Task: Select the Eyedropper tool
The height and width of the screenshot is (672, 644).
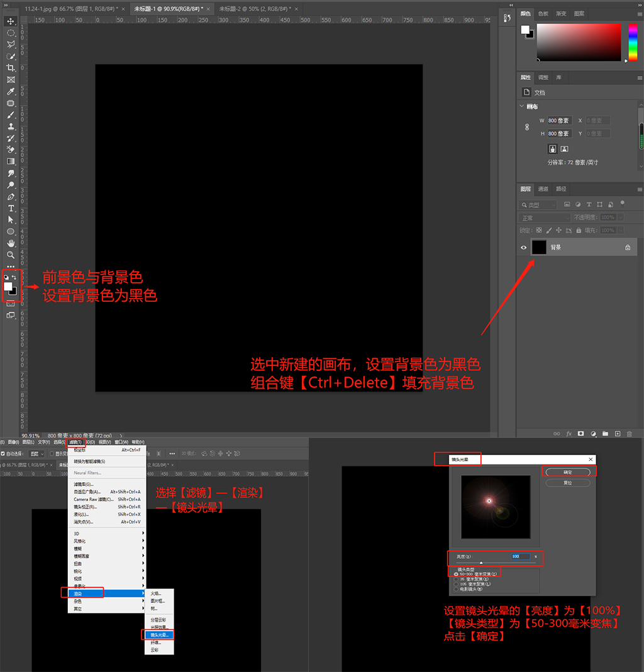Action: (x=11, y=91)
